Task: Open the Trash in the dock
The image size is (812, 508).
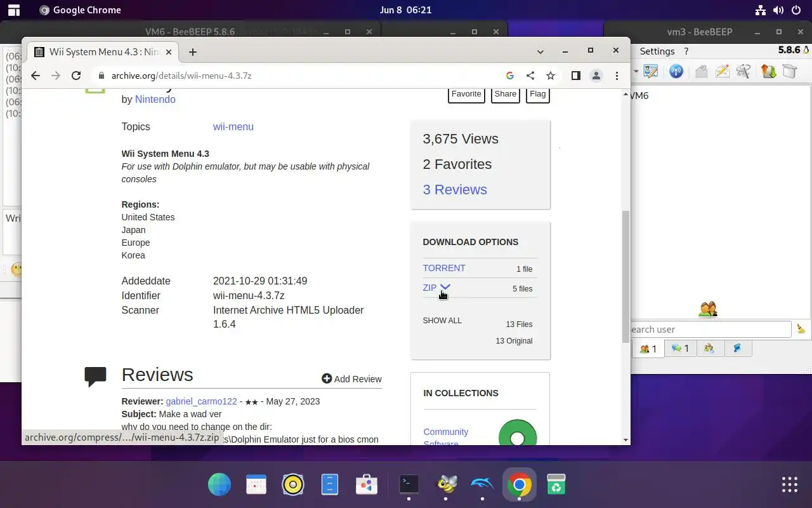Action: point(556,485)
